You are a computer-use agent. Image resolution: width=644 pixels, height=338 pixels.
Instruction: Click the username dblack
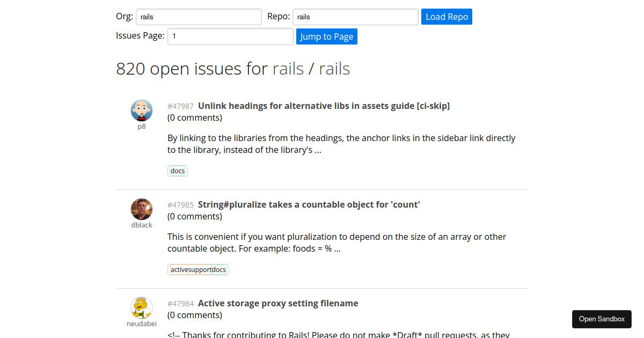click(x=141, y=225)
